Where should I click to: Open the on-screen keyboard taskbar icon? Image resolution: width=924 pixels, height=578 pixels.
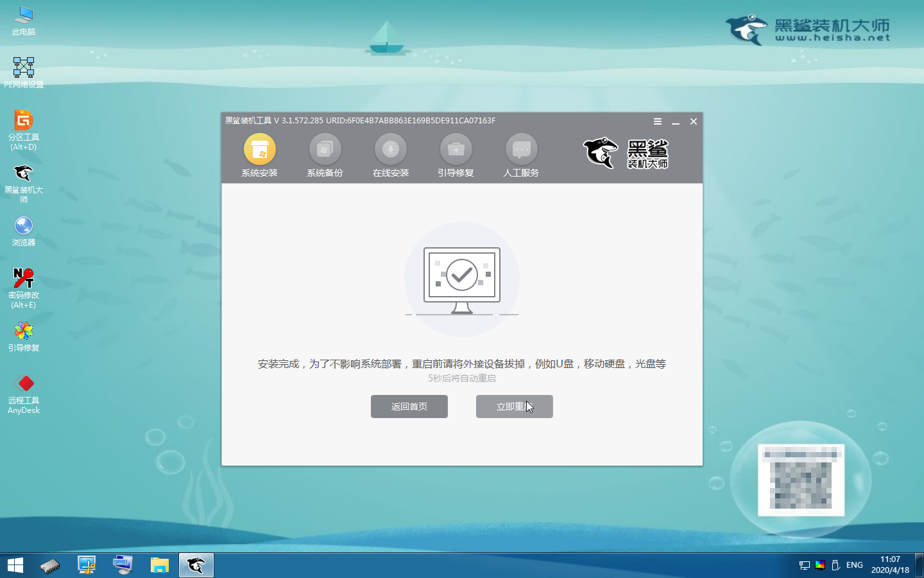point(123,565)
